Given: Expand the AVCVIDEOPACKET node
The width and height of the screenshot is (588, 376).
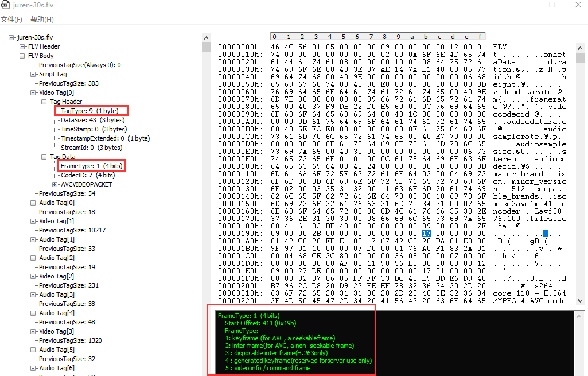Looking at the screenshot, I should pyautogui.click(x=55, y=184).
